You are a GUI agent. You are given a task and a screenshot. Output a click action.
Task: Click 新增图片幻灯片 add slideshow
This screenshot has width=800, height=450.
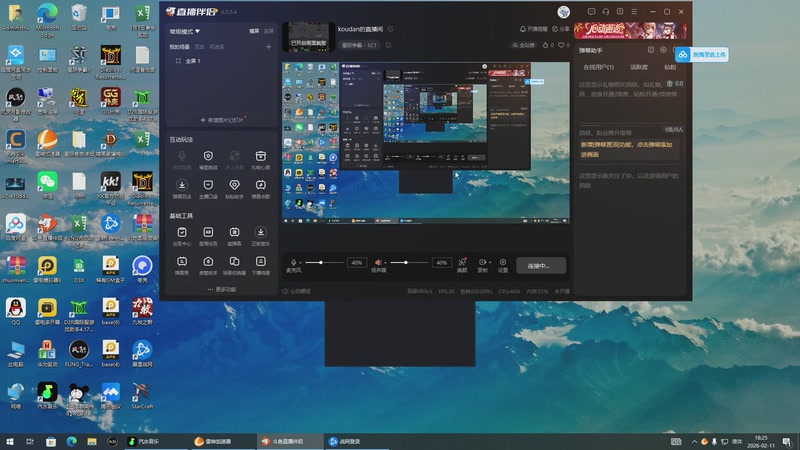click(x=221, y=120)
